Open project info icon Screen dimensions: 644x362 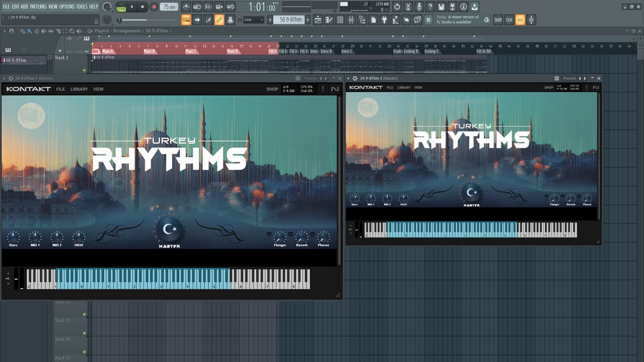click(463, 7)
